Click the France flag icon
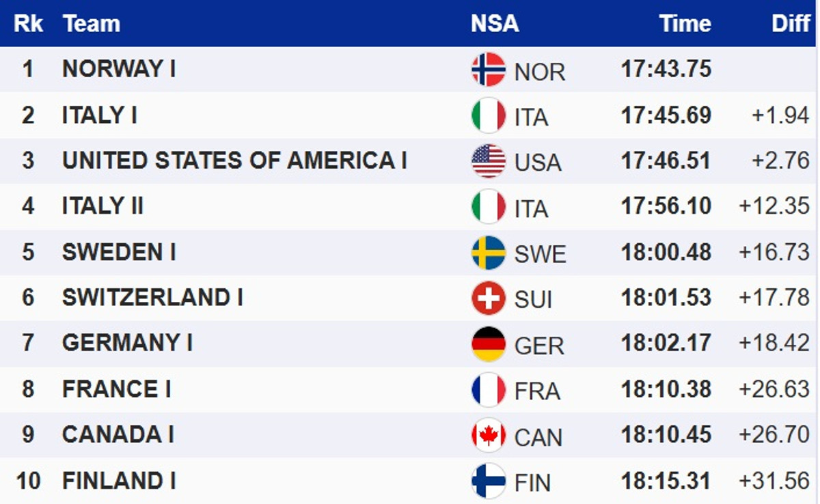The image size is (820, 504). (489, 390)
